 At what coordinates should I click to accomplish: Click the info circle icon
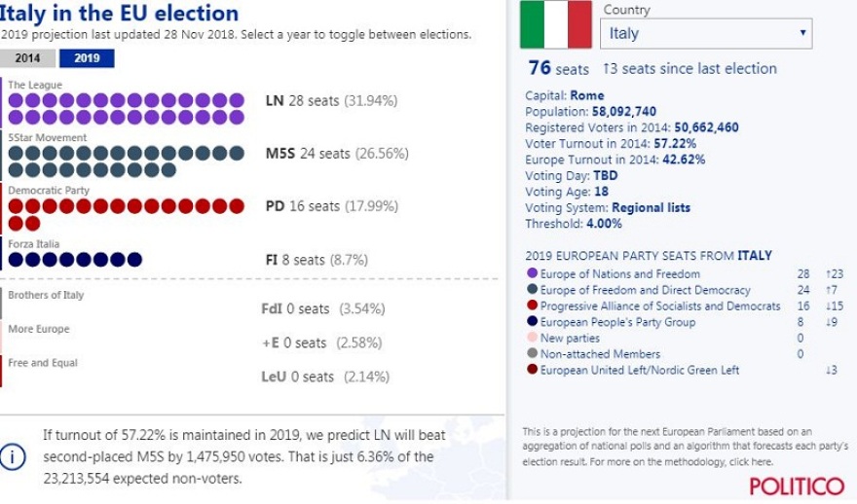14,457
